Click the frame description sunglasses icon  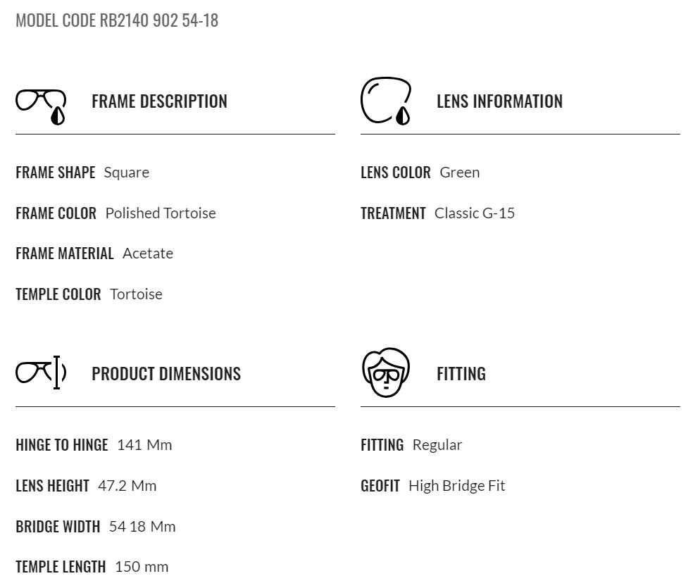point(41,106)
